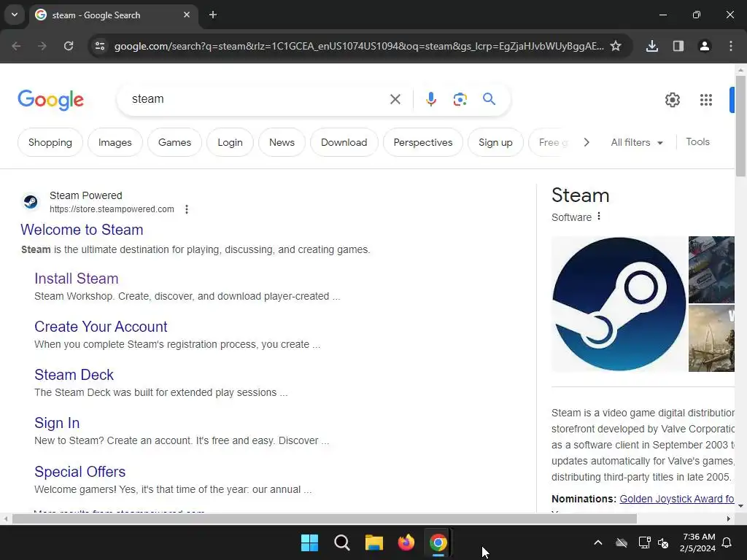This screenshot has height=560, width=747.
Task: Launch Firefox from taskbar
Action: click(406, 542)
